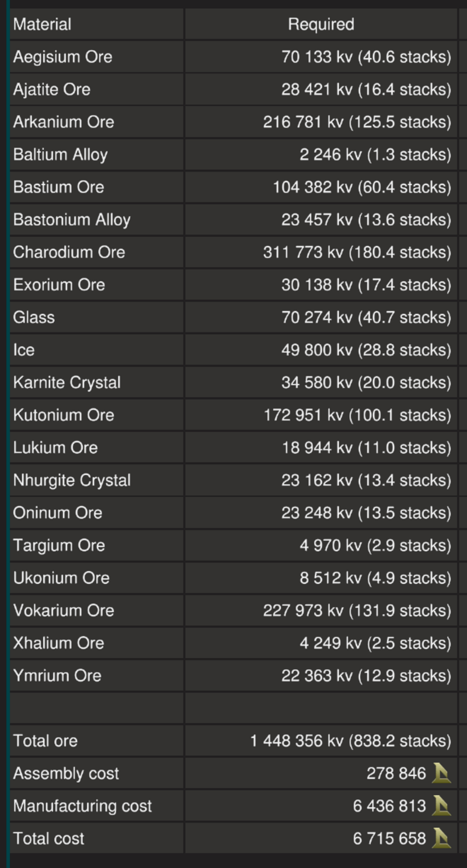Select the Baltium Alloy row

(233, 155)
